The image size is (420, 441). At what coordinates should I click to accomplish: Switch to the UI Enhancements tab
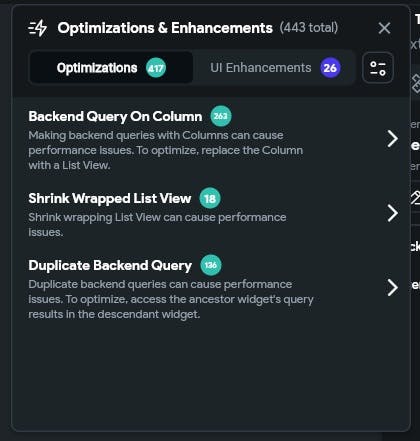click(275, 68)
